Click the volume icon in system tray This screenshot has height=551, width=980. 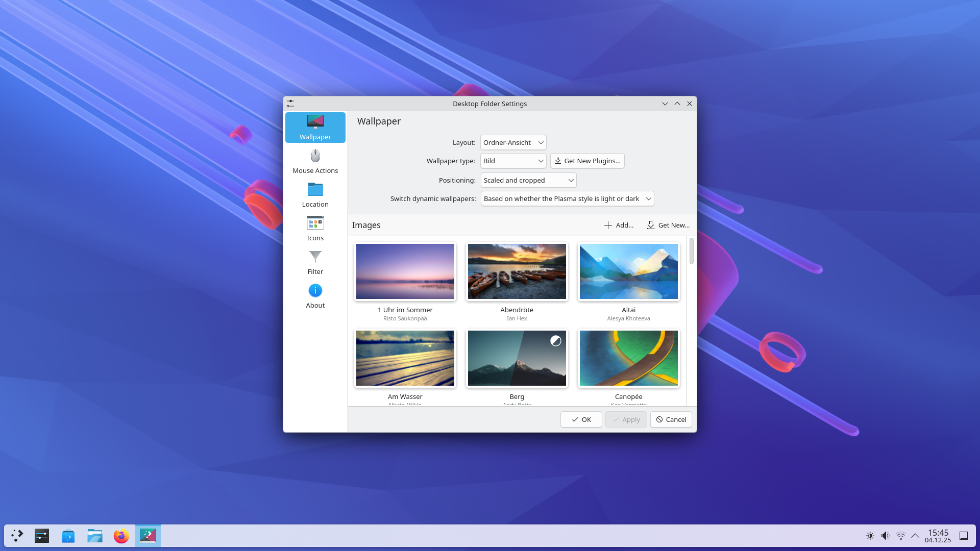(885, 536)
